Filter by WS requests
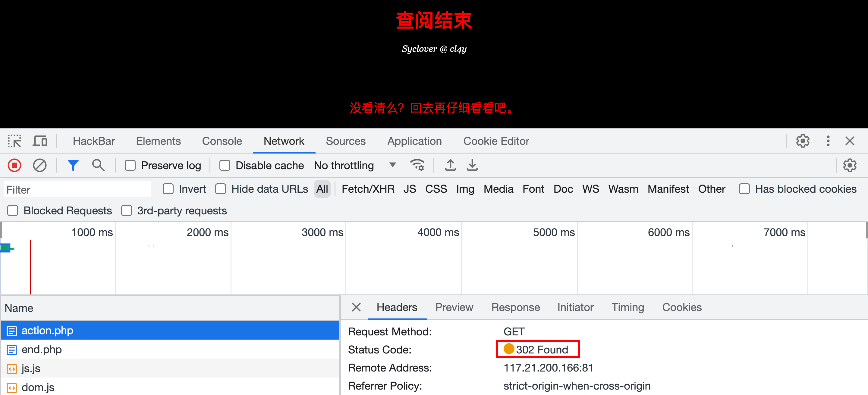 (x=590, y=189)
